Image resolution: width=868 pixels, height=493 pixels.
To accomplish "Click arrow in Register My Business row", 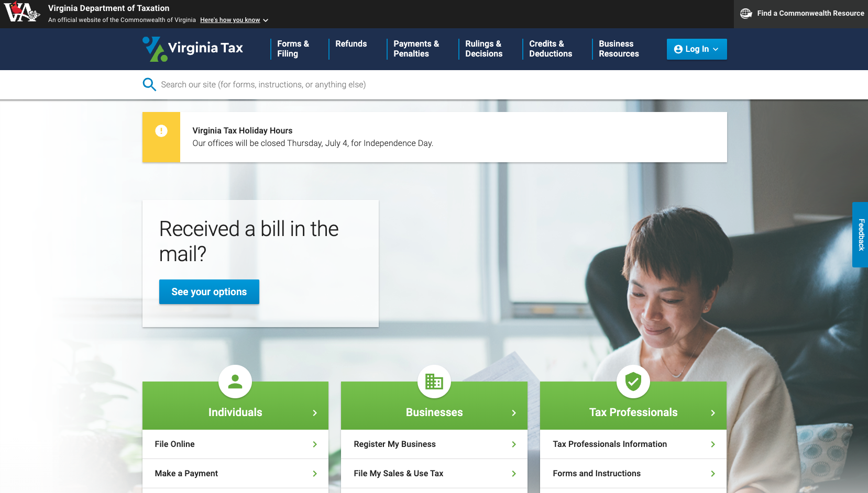I will 514,444.
